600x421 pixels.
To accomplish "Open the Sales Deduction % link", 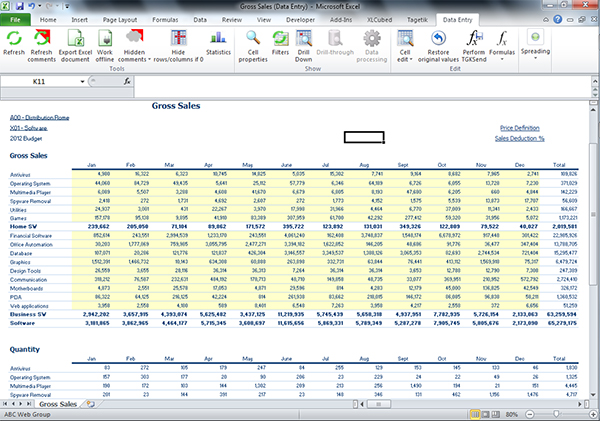I will (520, 139).
